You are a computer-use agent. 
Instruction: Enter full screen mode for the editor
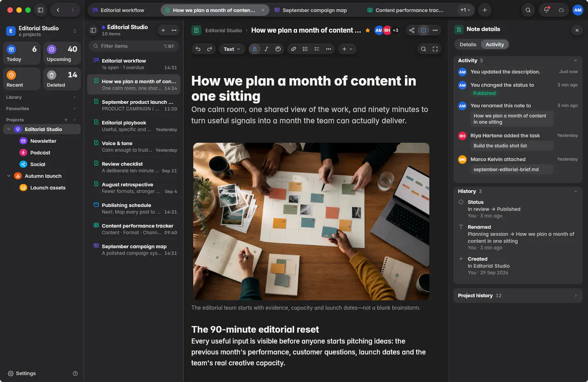[435, 49]
